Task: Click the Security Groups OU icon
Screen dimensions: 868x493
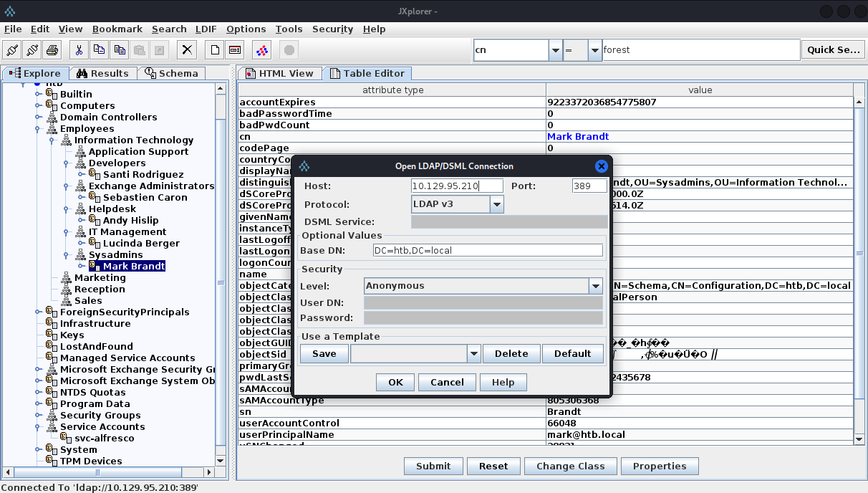Action: pos(52,415)
